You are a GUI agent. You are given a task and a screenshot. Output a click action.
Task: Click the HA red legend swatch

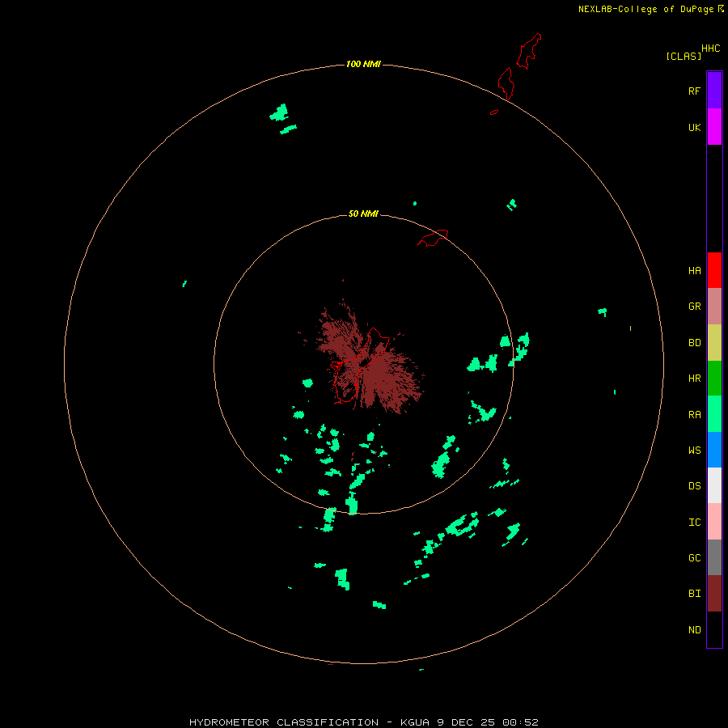click(x=714, y=270)
